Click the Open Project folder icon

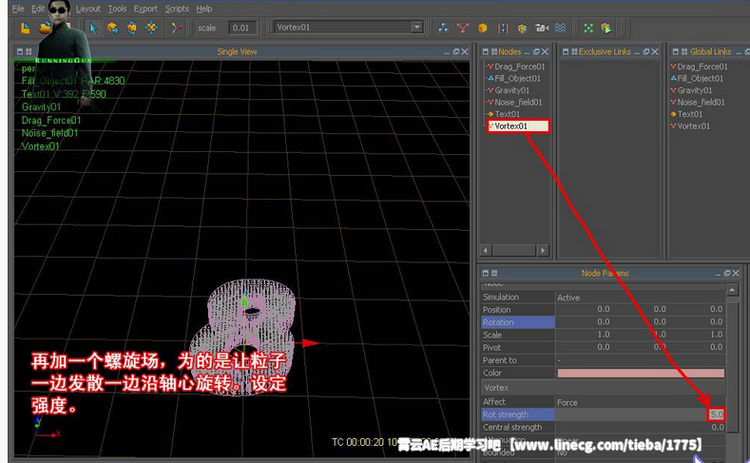click(x=45, y=28)
